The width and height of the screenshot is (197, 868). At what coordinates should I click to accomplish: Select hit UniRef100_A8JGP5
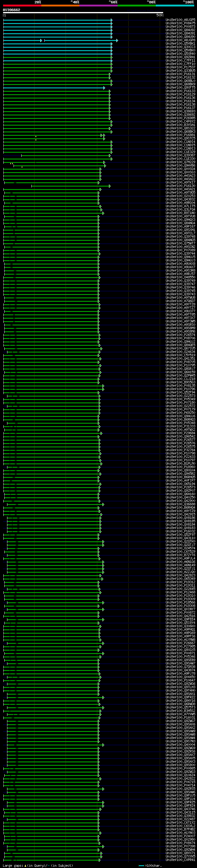pyautogui.click(x=180, y=20)
